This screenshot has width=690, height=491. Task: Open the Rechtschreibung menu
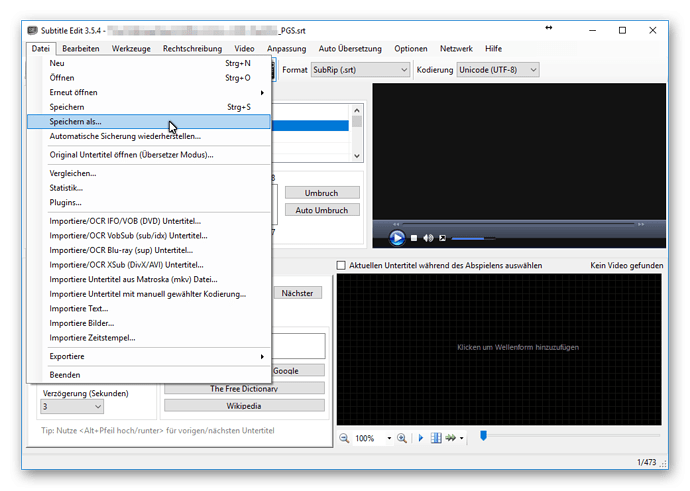pos(192,48)
